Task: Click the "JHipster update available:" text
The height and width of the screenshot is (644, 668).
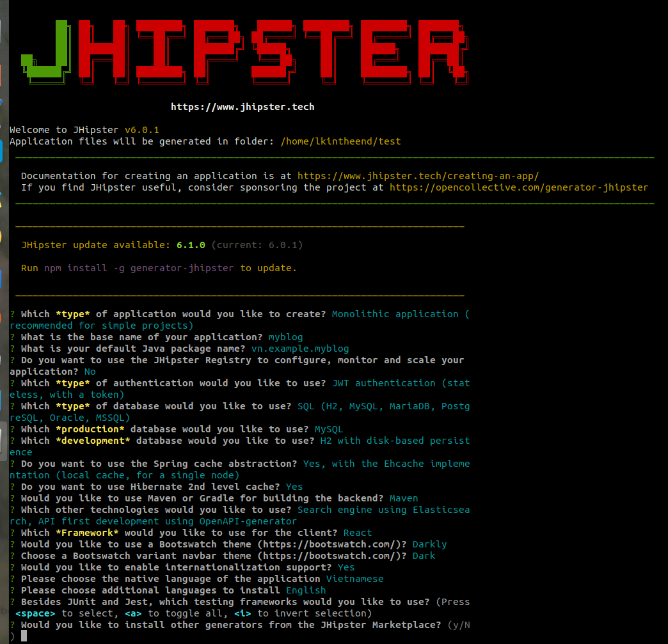Action: [x=96, y=245]
